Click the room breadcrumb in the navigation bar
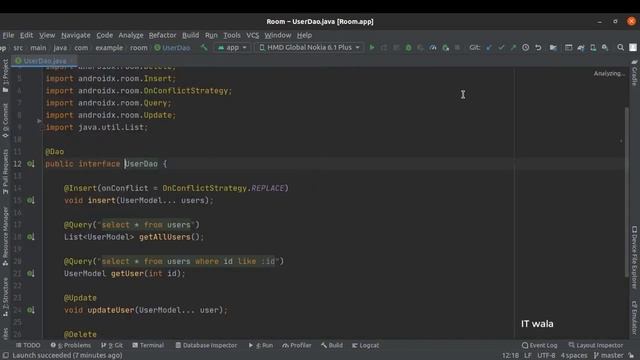 coord(139,48)
